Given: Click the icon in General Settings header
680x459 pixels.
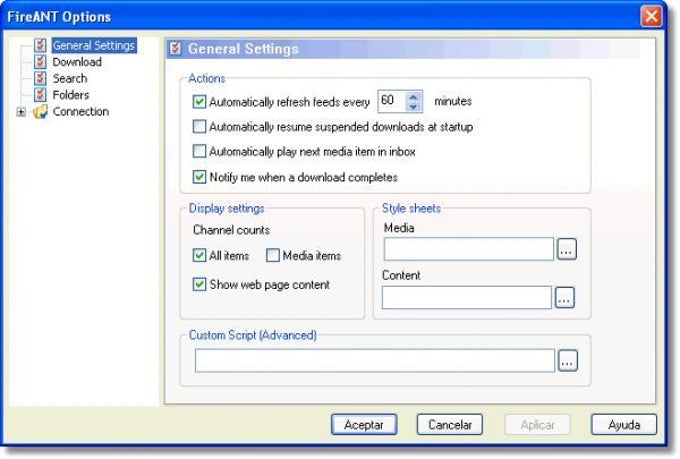Looking at the screenshot, I should [x=176, y=48].
